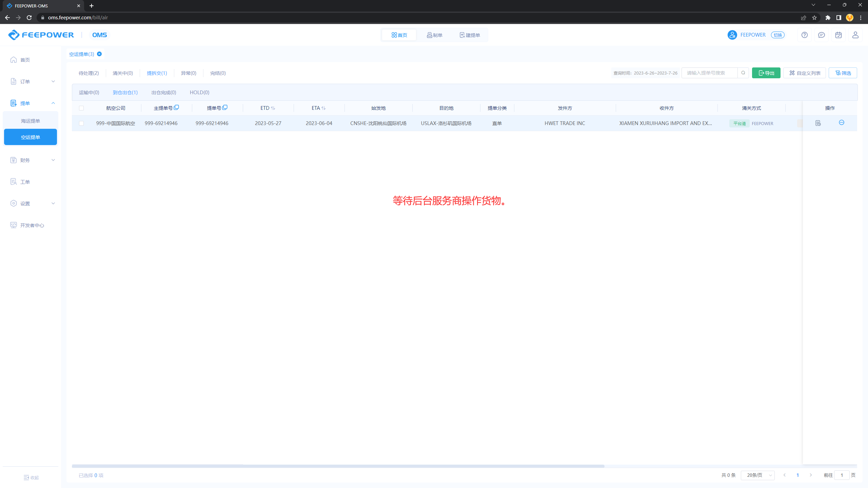Click the top 制单 nav button
This screenshot has height=488, width=868.
[434, 35]
